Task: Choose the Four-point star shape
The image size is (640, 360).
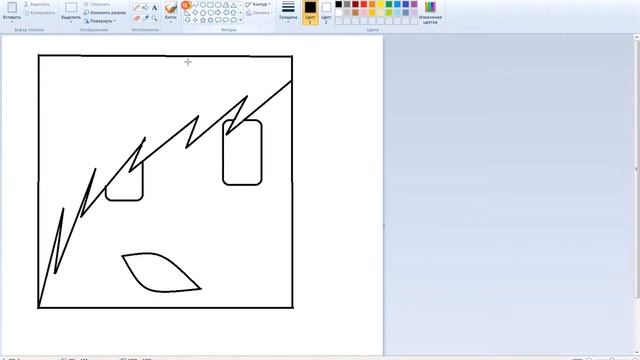Action: click(195, 20)
